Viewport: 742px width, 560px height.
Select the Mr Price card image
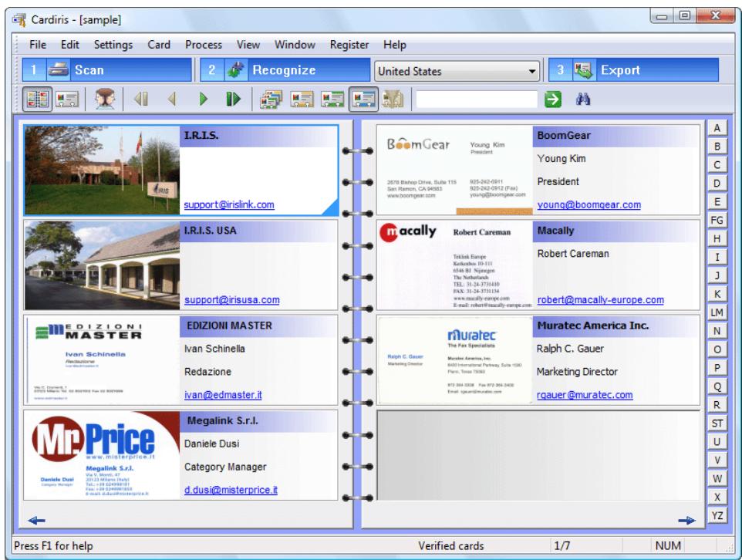tap(103, 455)
